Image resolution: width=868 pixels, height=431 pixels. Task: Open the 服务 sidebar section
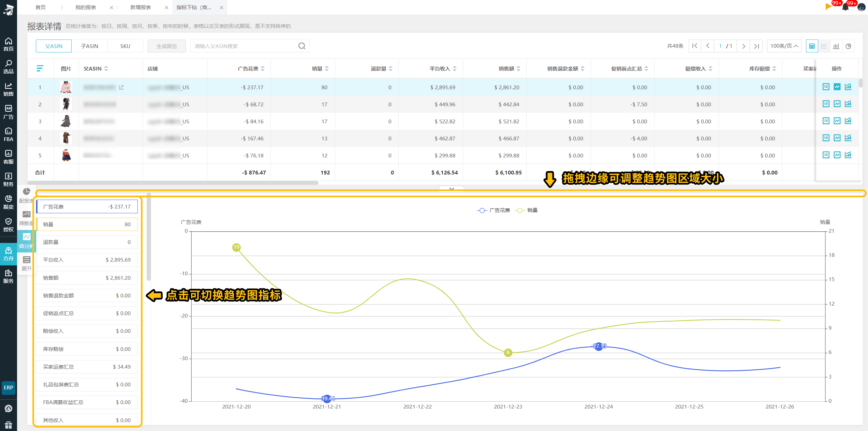click(x=8, y=277)
